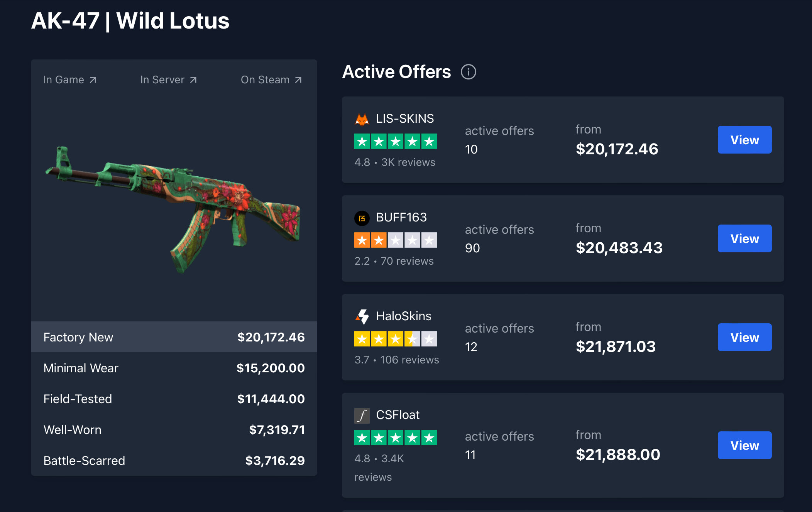The image size is (812, 512).
Task: Select the Factory New wear row
Action: coord(174,337)
